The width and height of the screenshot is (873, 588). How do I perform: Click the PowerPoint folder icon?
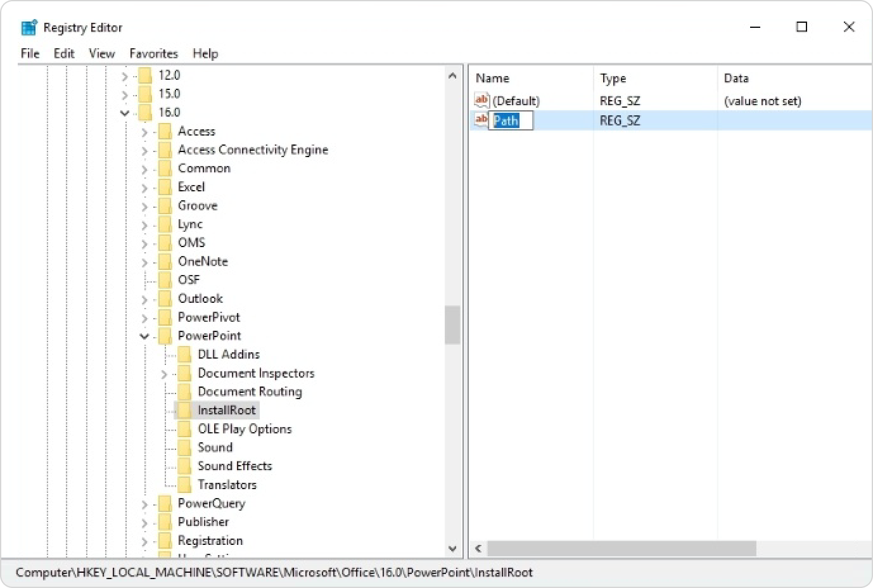coord(165,335)
